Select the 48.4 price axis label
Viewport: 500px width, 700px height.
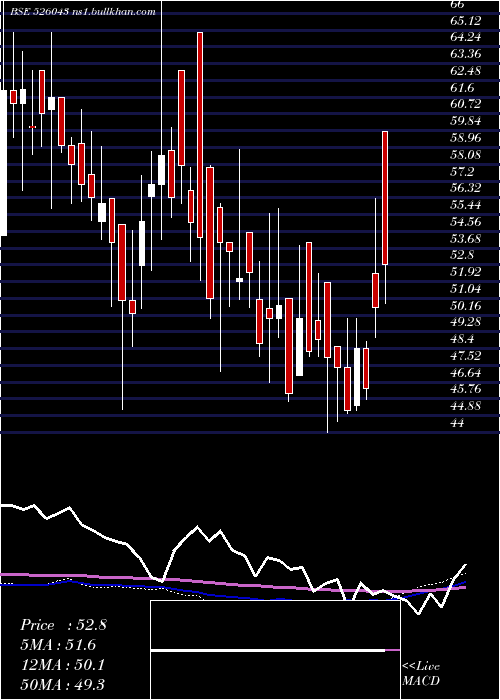462,339
